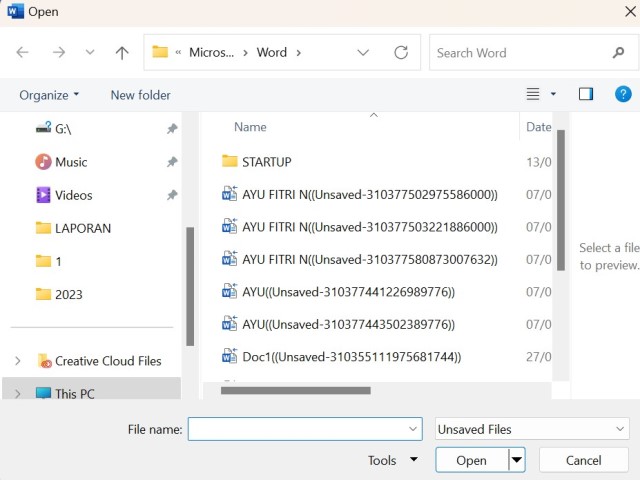The width and height of the screenshot is (640, 480).
Task: Open the view options dropdown arrow
Action: 553,94
